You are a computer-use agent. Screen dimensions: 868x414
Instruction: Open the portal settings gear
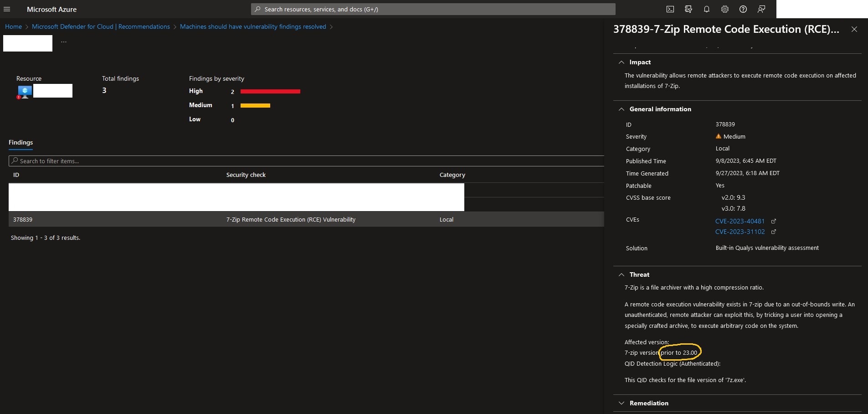[x=724, y=9]
